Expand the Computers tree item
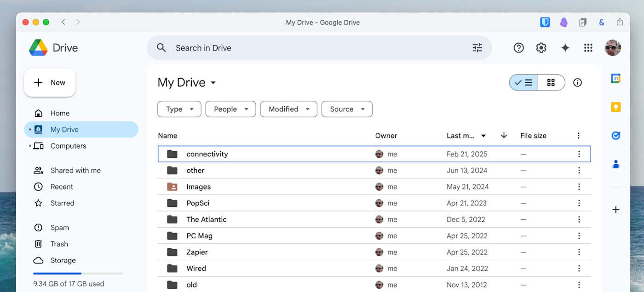Viewport: 644px width, 292px height. (x=30, y=146)
